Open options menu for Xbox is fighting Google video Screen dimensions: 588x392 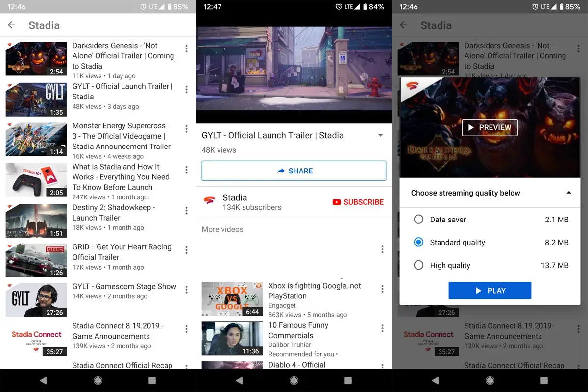[x=382, y=289]
